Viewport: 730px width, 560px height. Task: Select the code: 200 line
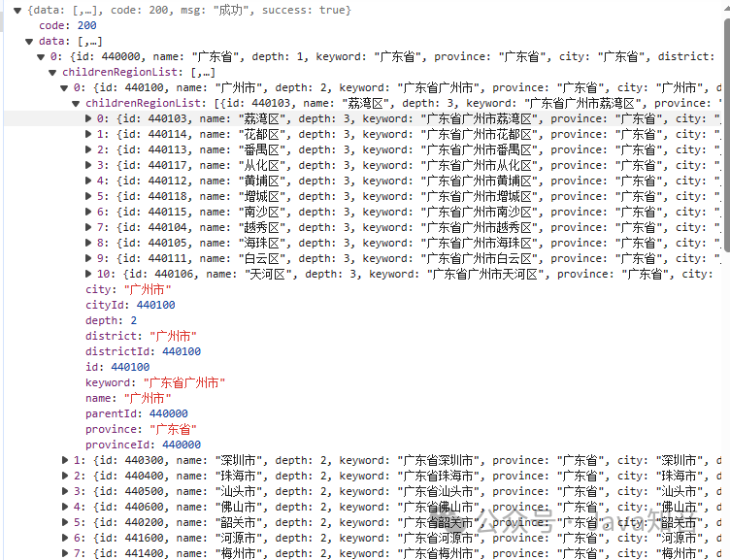[68, 25]
